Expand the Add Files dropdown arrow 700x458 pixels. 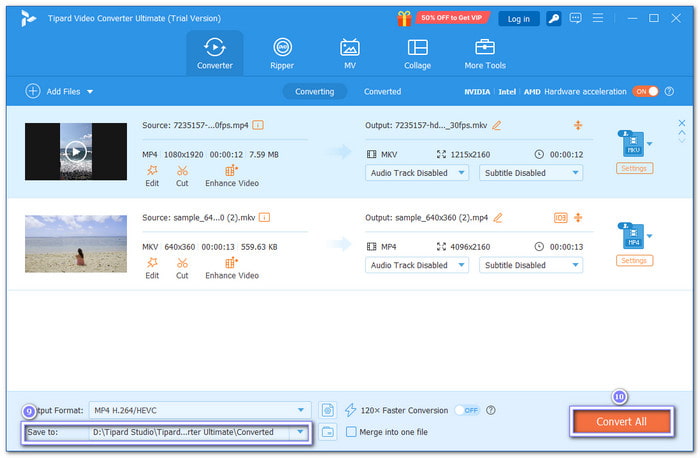tap(90, 92)
